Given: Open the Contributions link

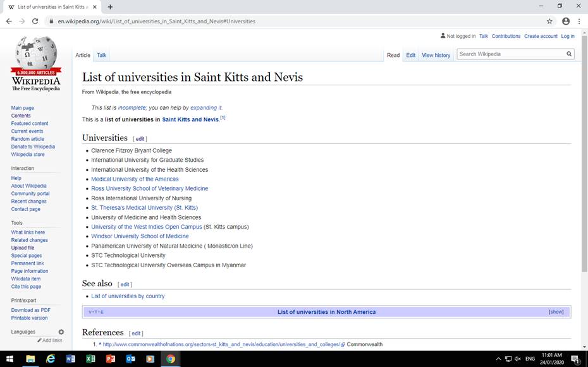Looking at the screenshot, I should tap(506, 36).
